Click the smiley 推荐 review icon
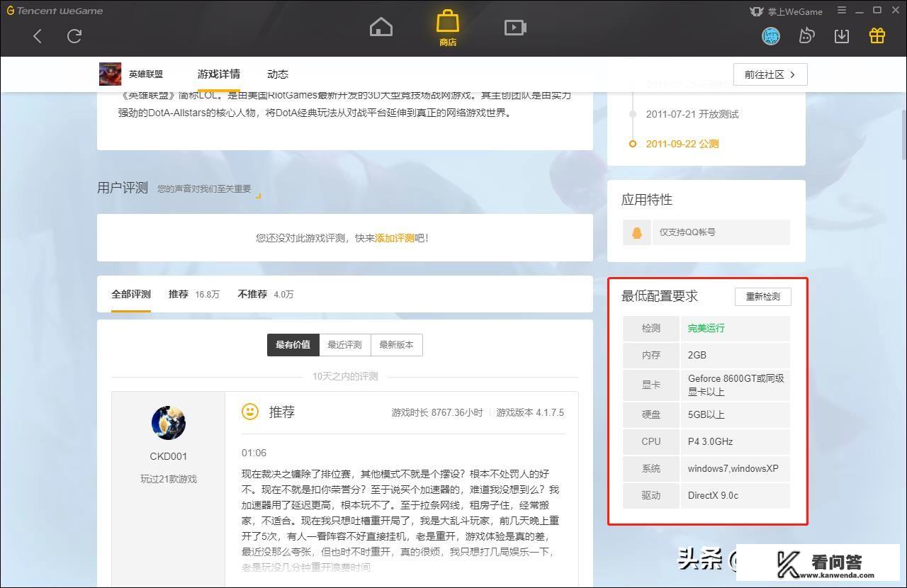This screenshot has height=588, width=907. point(250,412)
